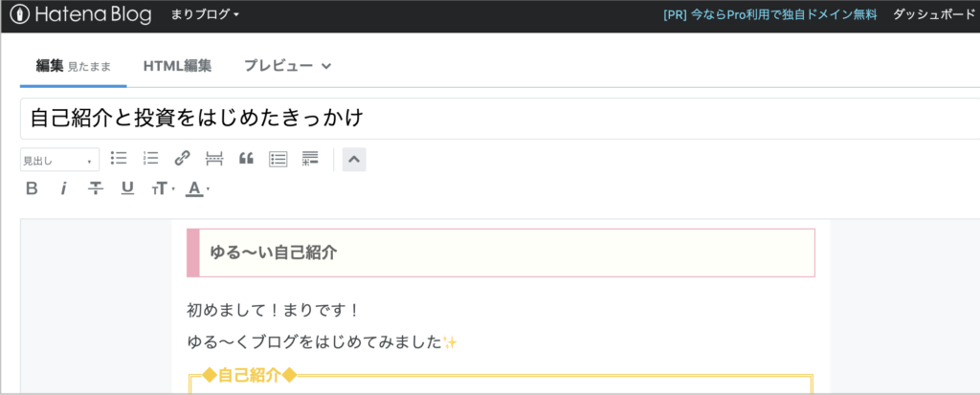The height and width of the screenshot is (395, 980).
Task: Open the text color picker
Action: coord(197,188)
